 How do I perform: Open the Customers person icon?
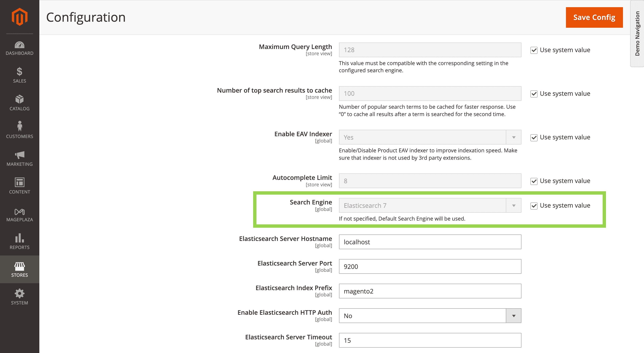coord(19,126)
